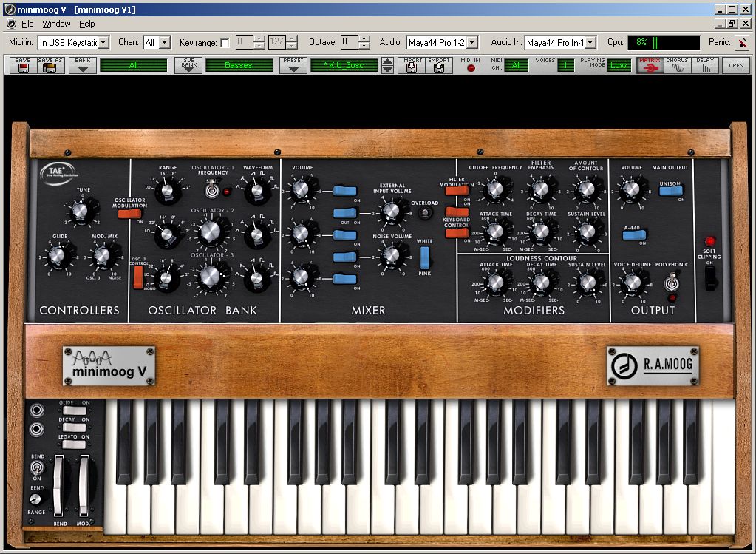Click the minimoog V nameplate
Screen dimensions: 756x554
click(x=109, y=366)
